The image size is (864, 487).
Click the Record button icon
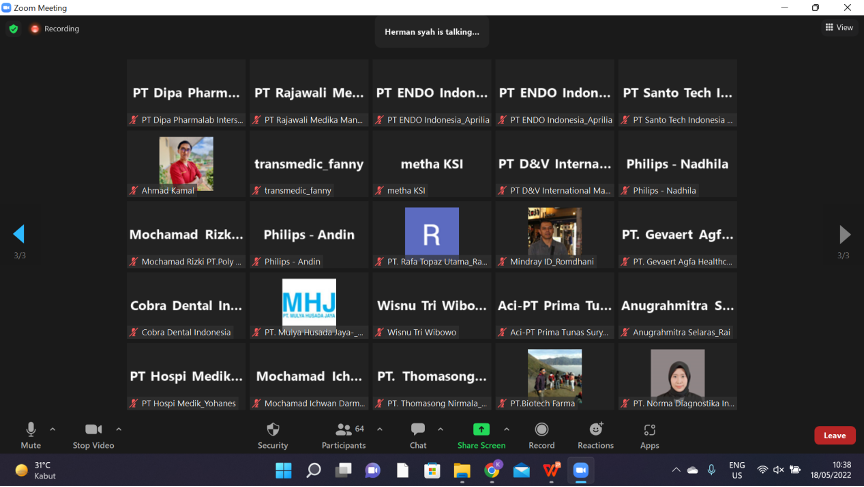542,430
